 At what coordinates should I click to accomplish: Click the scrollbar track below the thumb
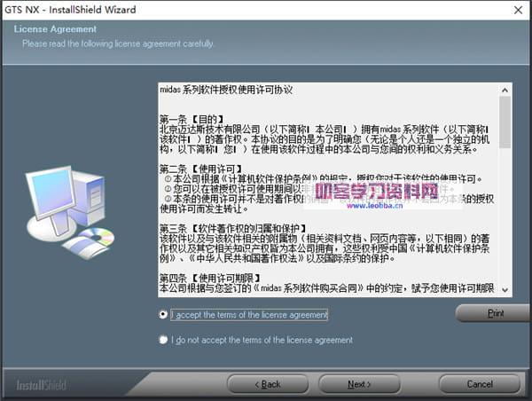click(x=505, y=222)
